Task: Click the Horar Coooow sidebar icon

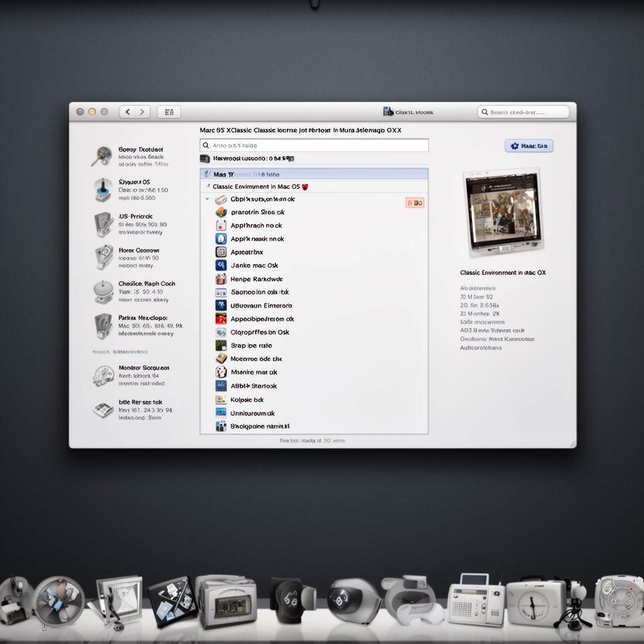Action: [x=104, y=257]
